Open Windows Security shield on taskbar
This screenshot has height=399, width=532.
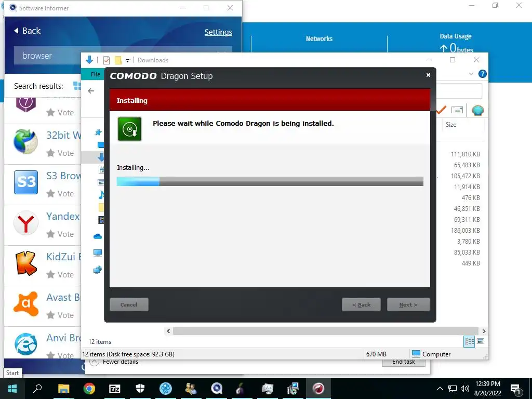140,389
